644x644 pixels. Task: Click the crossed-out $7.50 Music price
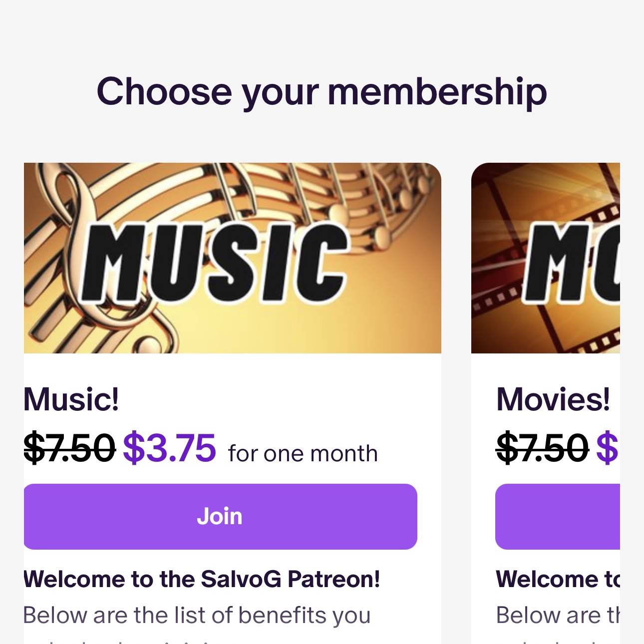coord(69,448)
